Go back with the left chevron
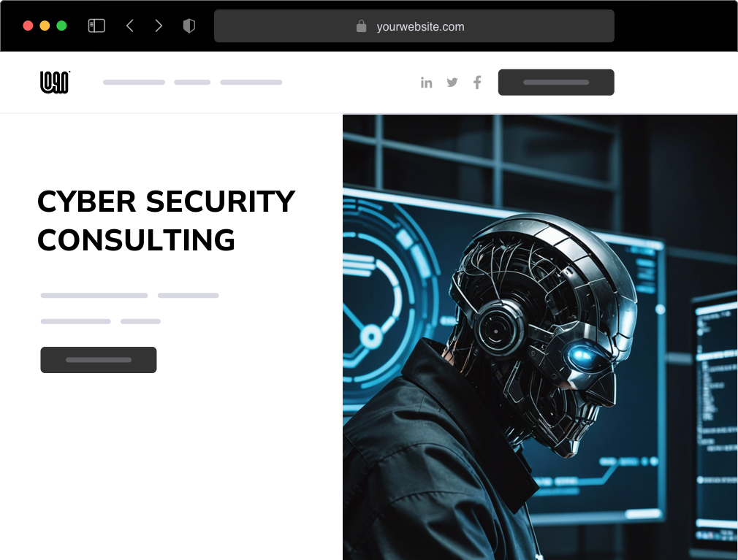This screenshot has height=560, width=738. pyautogui.click(x=130, y=26)
